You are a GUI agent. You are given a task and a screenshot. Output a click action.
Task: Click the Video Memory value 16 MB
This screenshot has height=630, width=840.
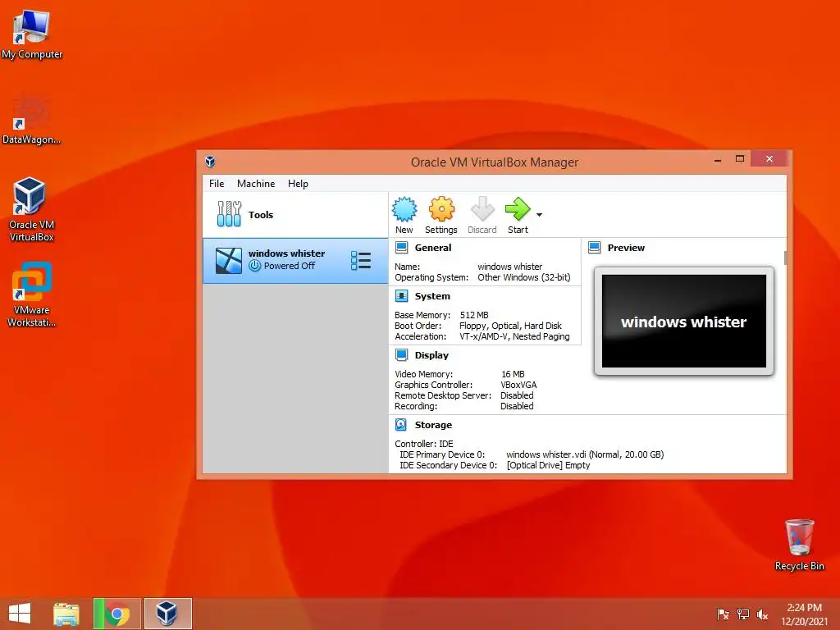[513, 374]
